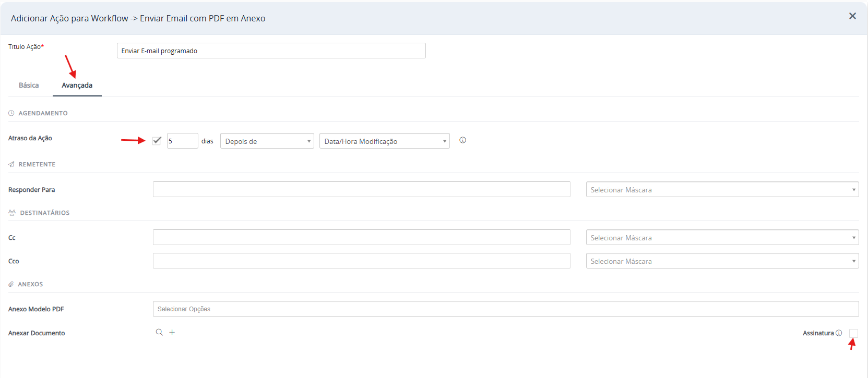Add a document with the plus icon
This screenshot has height=378, width=868.
(x=172, y=332)
